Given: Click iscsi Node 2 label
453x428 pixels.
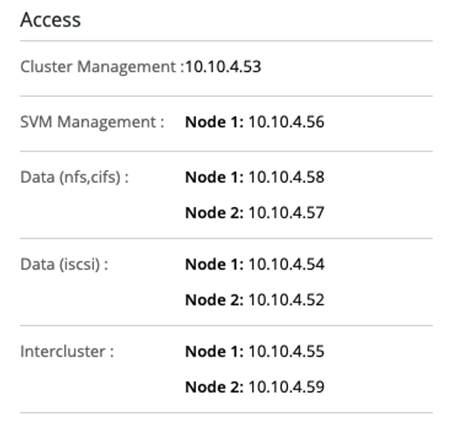Looking at the screenshot, I should (214, 300).
